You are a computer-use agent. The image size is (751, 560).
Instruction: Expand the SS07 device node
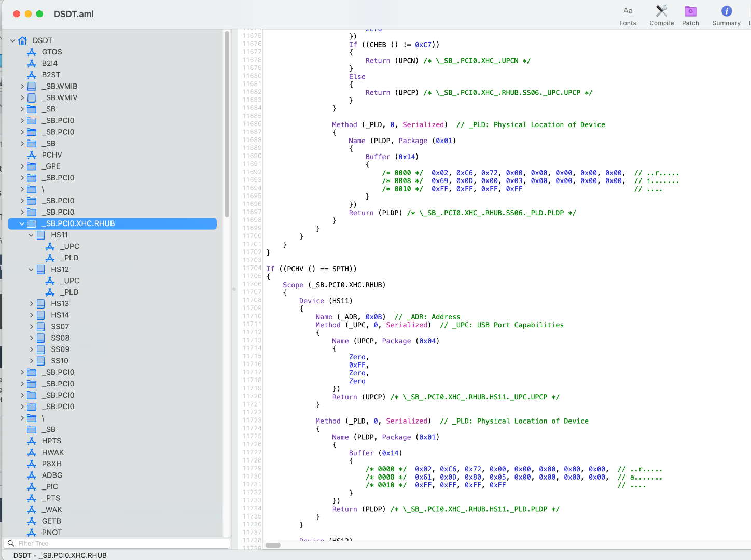[31, 327]
